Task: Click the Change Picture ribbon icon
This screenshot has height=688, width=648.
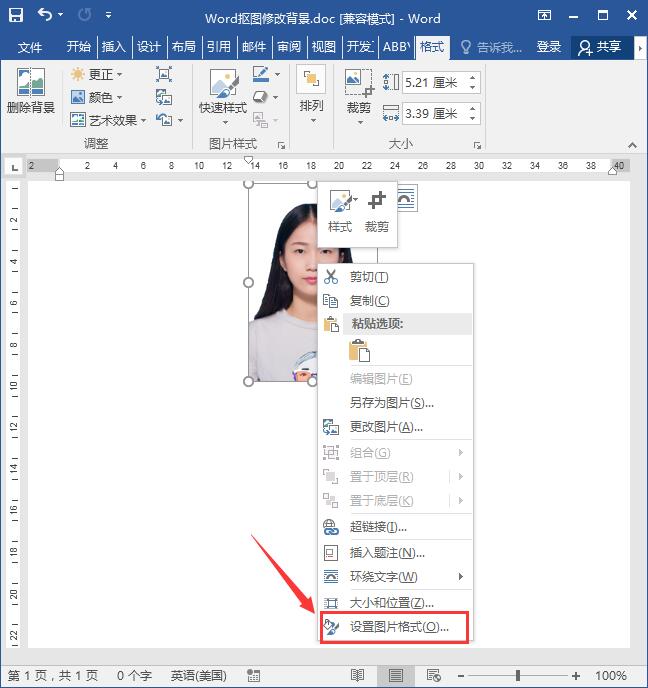Action: point(164,97)
